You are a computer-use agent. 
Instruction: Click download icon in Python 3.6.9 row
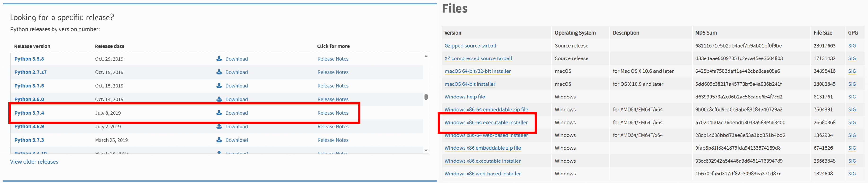219,127
